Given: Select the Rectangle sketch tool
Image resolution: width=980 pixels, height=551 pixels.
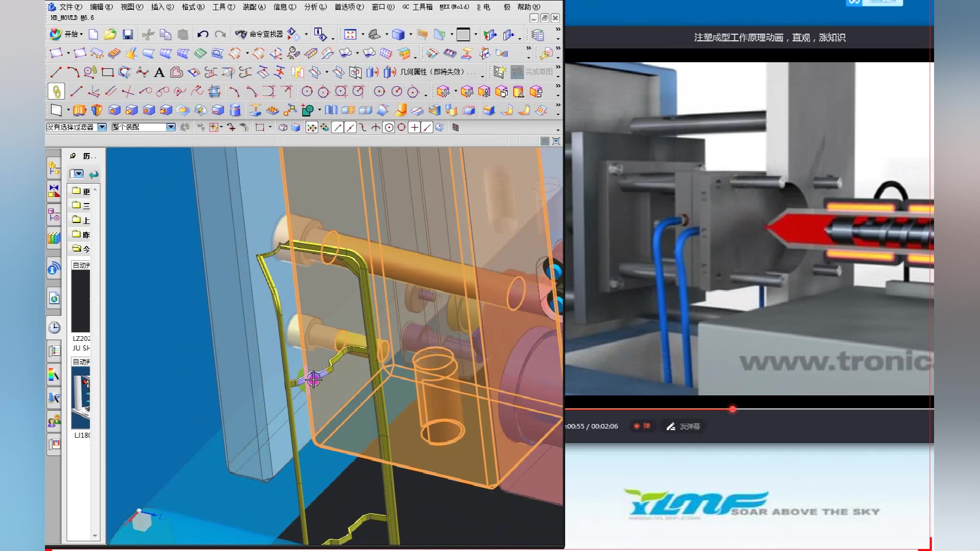Looking at the screenshot, I should (107, 72).
